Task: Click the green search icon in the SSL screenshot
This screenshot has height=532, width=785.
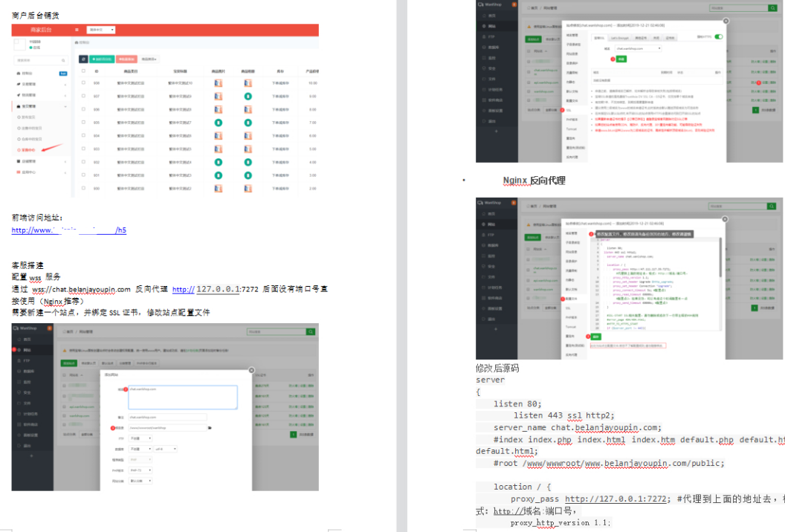Action: tap(774, 8)
